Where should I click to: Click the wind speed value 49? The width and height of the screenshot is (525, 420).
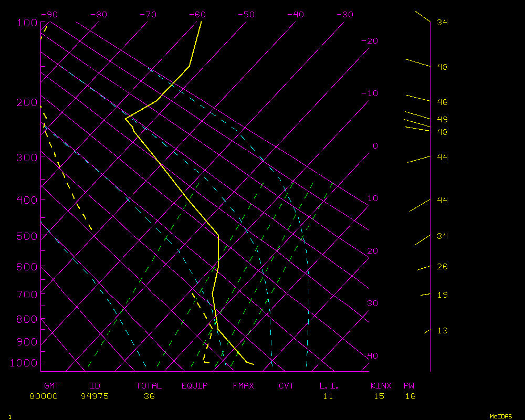pos(443,120)
